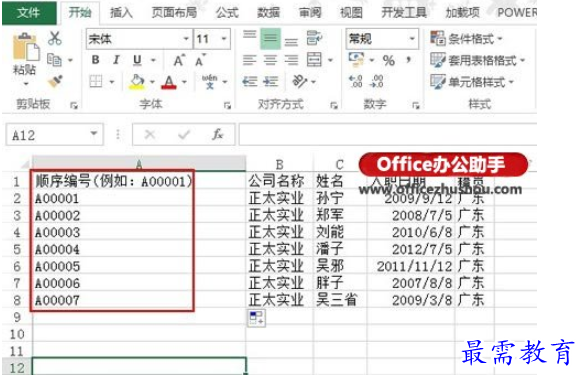Click the Copy icon
The width and height of the screenshot is (583, 384).
(x=55, y=60)
